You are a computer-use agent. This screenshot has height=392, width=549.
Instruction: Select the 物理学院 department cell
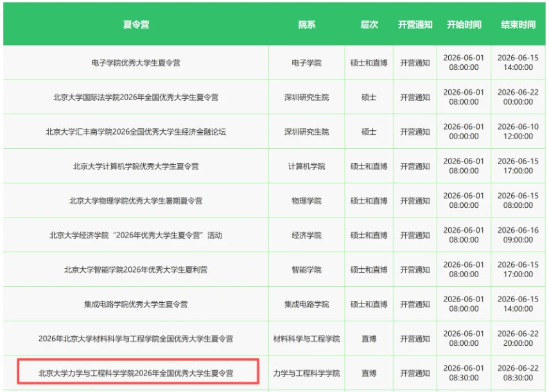coord(307,201)
